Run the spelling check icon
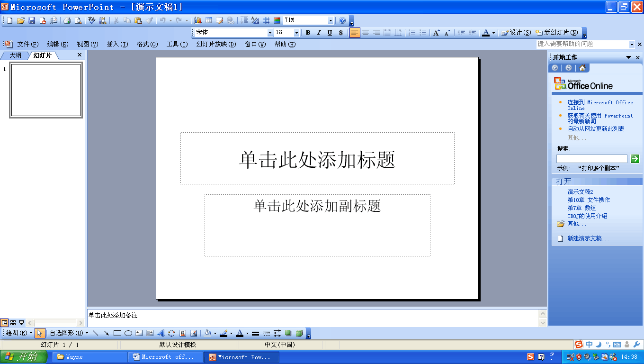Screen dimensions: 644x364 tap(91, 20)
